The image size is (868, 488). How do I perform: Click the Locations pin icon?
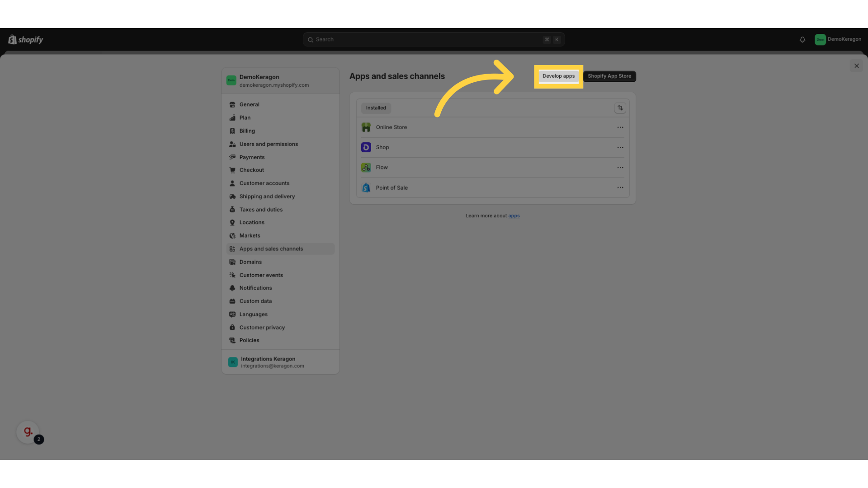[x=232, y=223]
